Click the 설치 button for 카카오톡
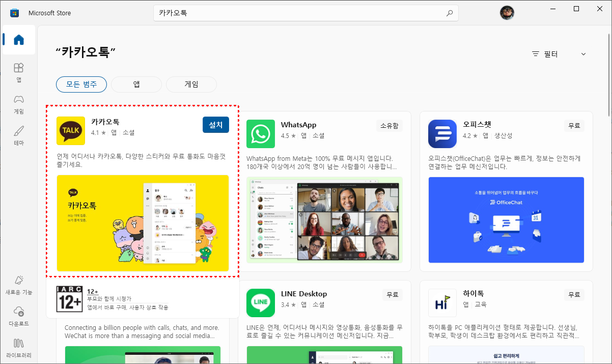The height and width of the screenshot is (364, 612). pyautogui.click(x=216, y=125)
